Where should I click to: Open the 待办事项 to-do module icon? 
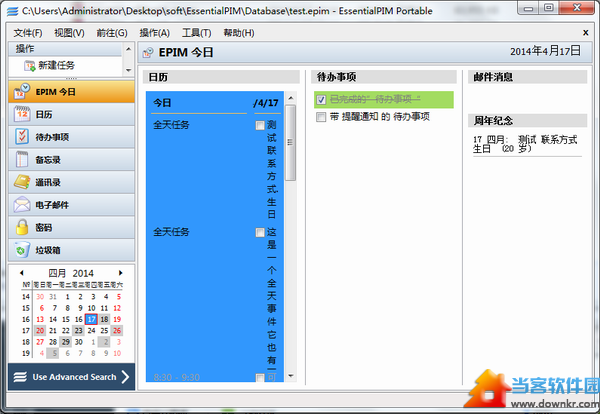pos(22,137)
